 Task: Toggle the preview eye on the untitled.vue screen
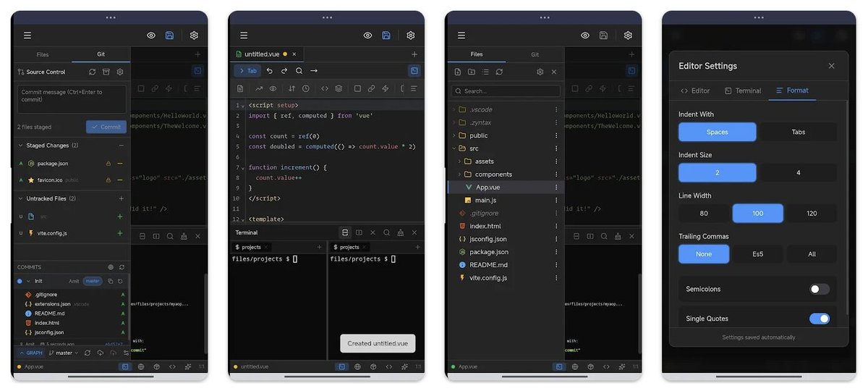(x=367, y=35)
